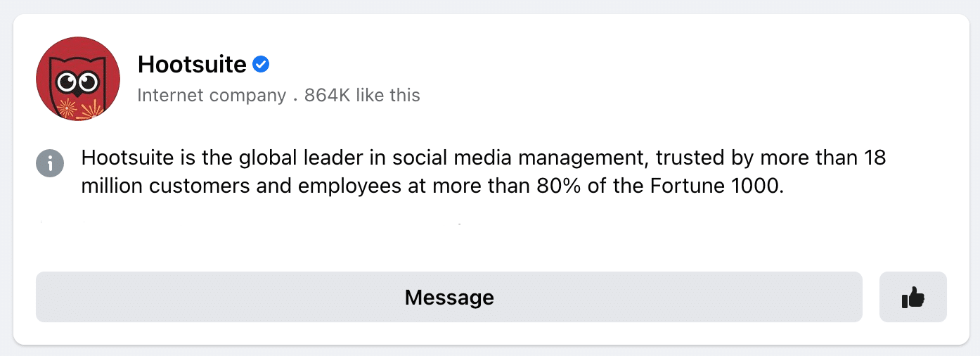The image size is (980, 356).
Task: Click the thumbs-up Like icon button
Action: (x=913, y=297)
